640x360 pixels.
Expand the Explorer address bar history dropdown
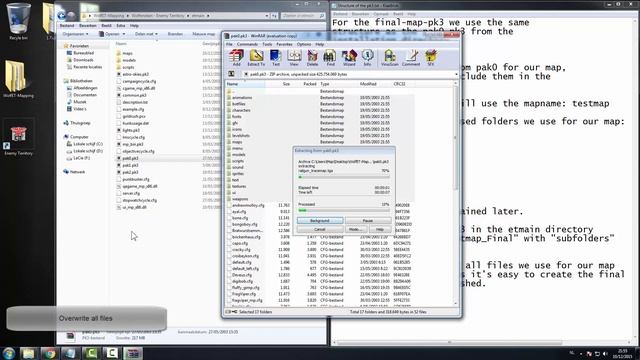pos(267,16)
